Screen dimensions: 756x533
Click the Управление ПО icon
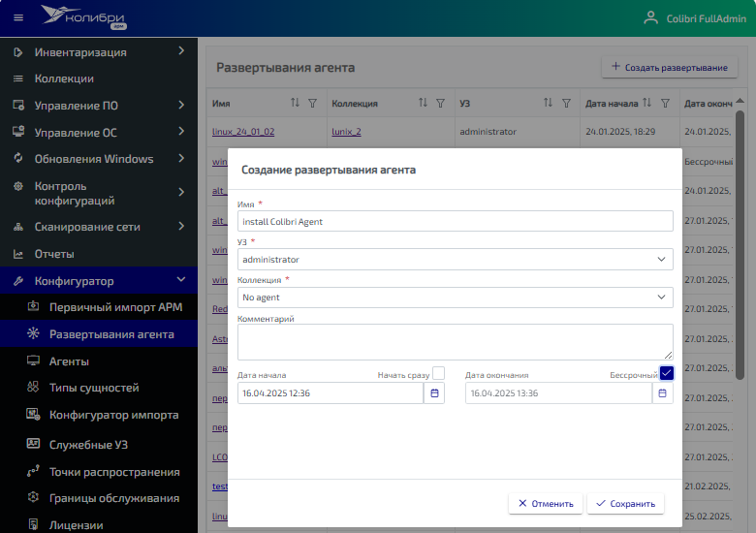(18, 105)
